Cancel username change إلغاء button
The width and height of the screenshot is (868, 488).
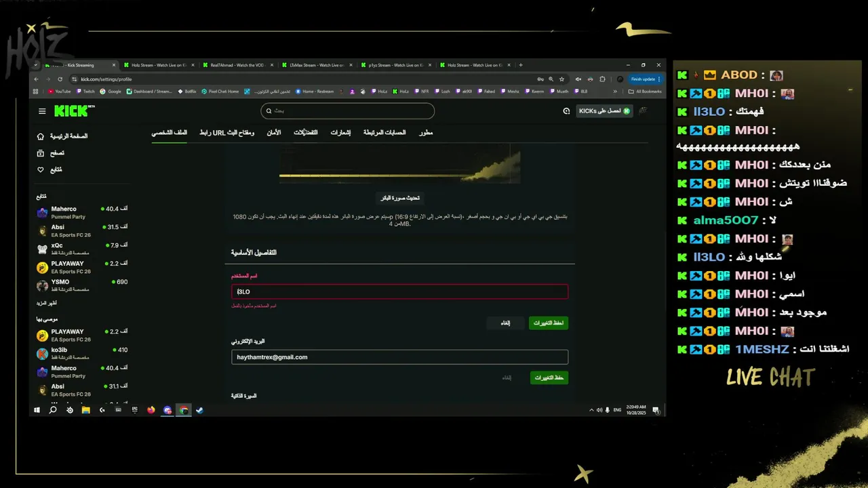pyautogui.click(x=505, y=323)
